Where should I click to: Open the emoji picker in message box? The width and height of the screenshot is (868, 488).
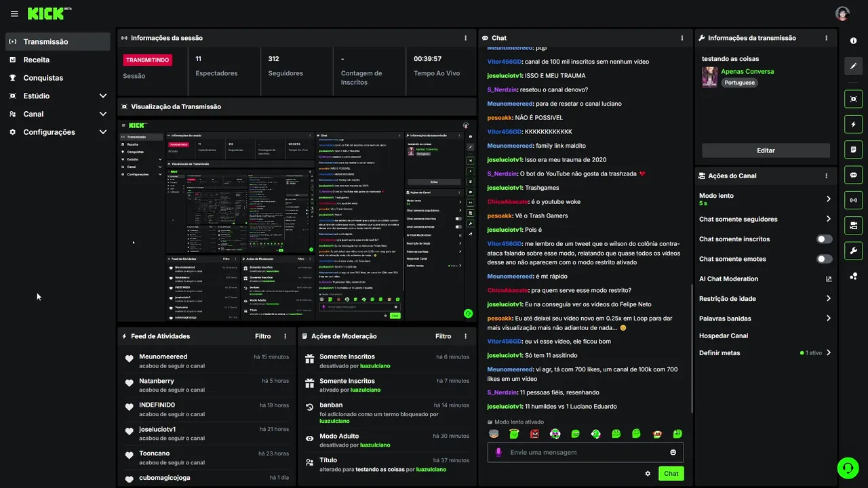[x=673, y=452]
